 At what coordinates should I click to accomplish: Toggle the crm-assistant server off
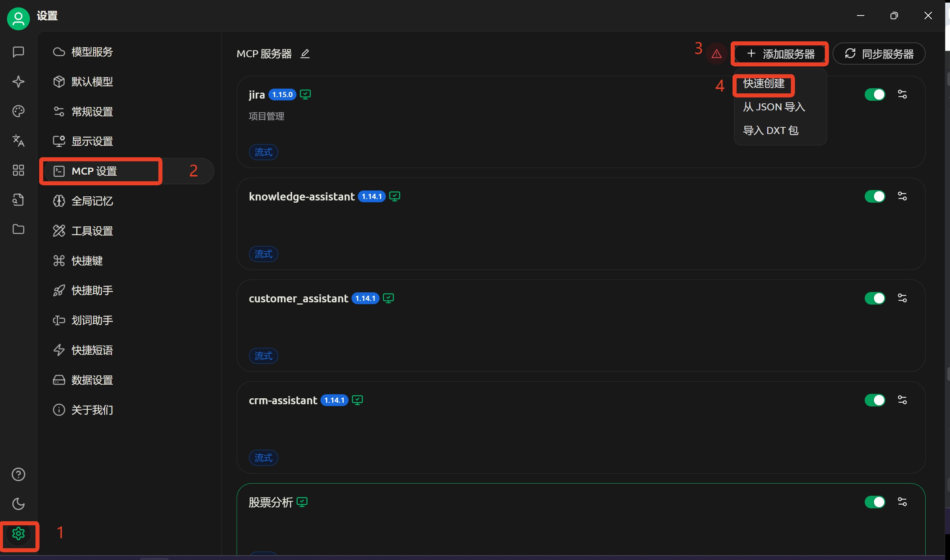point(875,400)
